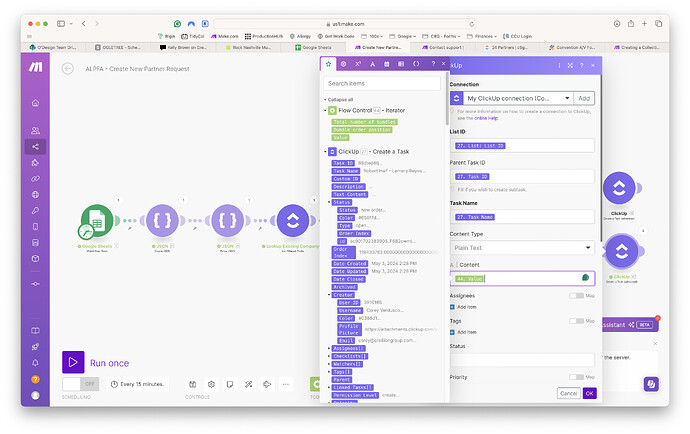Toggle Map switch for Priority

[576, 377]
